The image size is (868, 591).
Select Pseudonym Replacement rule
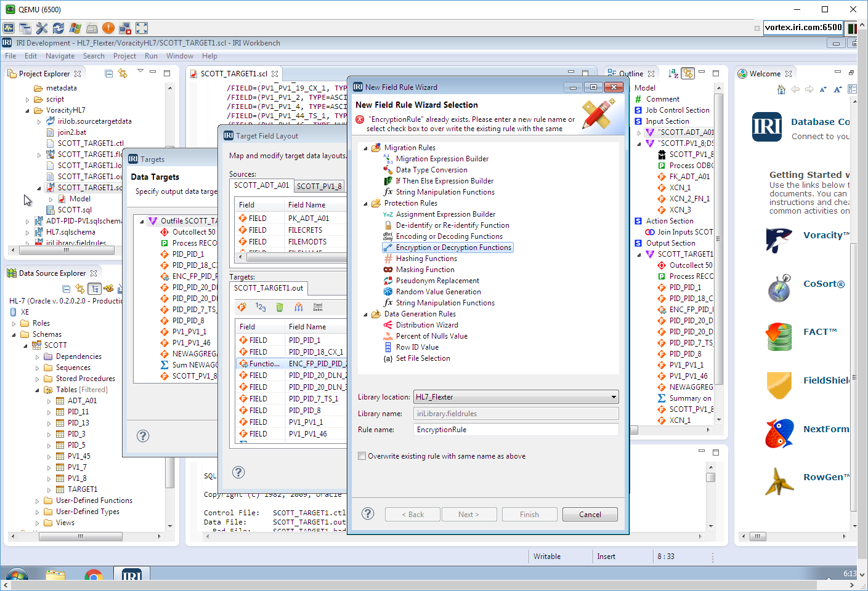point(437,281)
